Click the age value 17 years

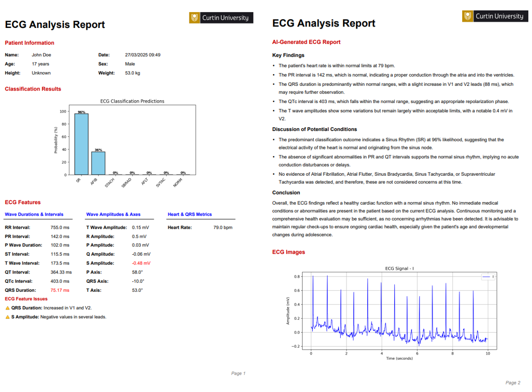pyautogui.click(x=40, y=64)
